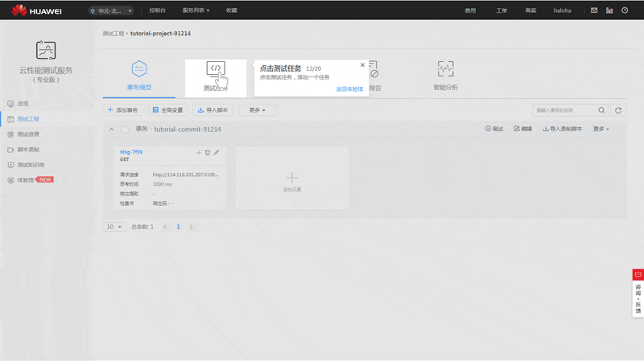644x361 pixels.
Task: Go to the previous page arrow
Action: pyautogui.click(x=165, y=227)
